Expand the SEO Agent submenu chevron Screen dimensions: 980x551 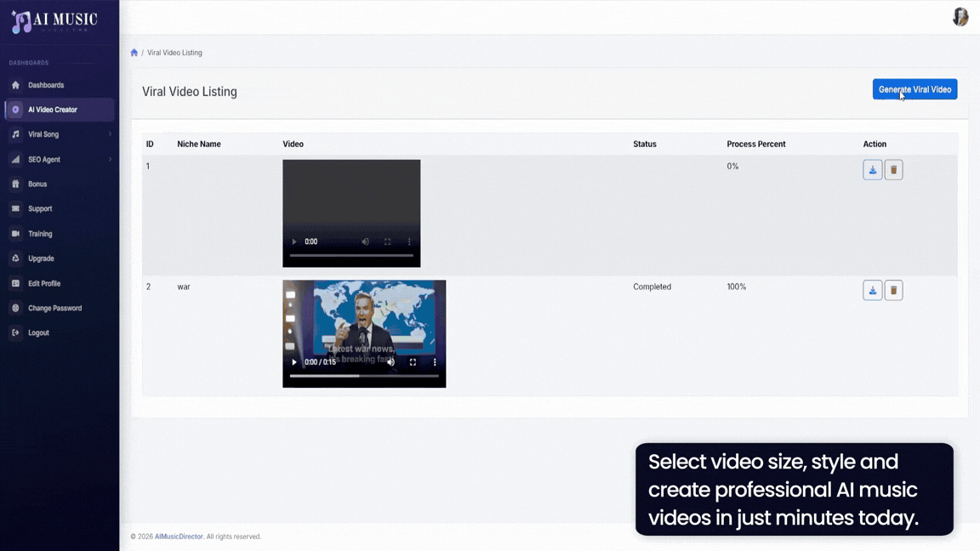(x=110, y=159)
